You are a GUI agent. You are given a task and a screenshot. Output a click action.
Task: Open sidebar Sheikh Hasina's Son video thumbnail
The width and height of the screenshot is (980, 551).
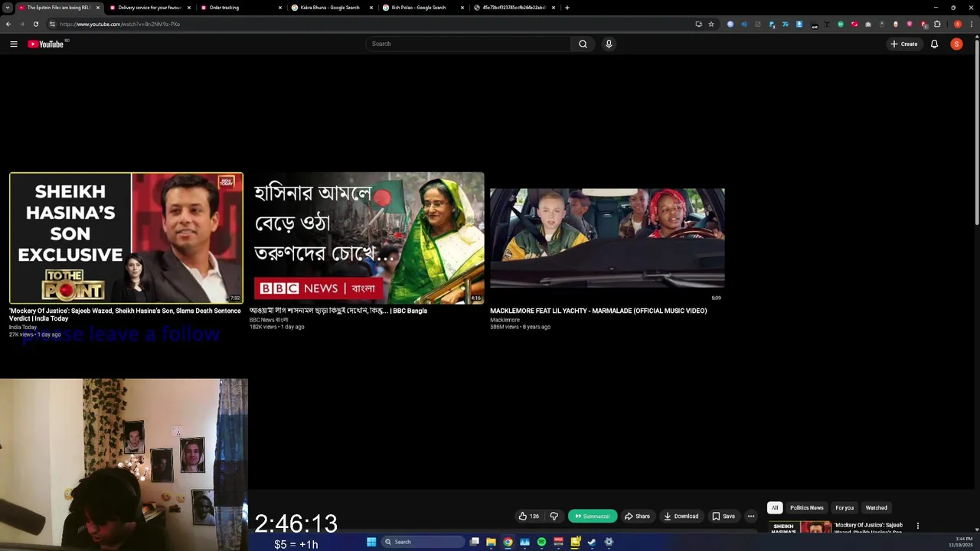[799, 527]
